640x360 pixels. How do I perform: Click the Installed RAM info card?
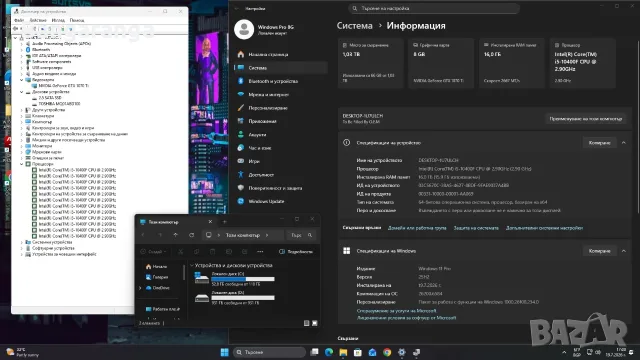(x=512, y=63)
